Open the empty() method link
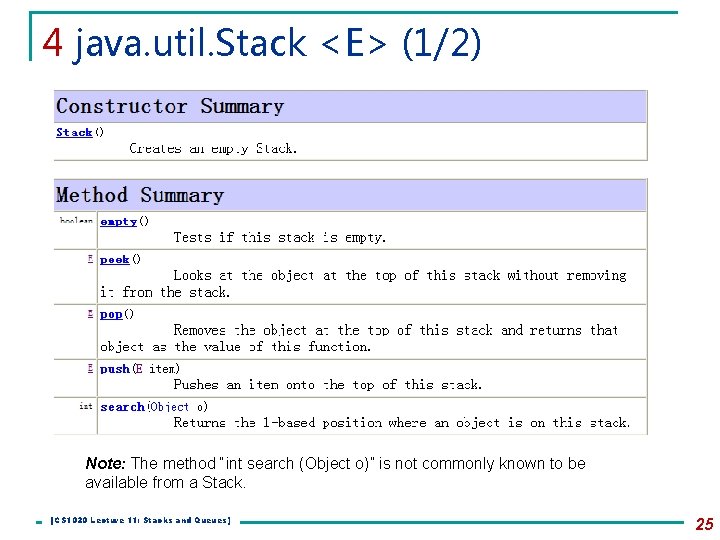 (118, 221)
